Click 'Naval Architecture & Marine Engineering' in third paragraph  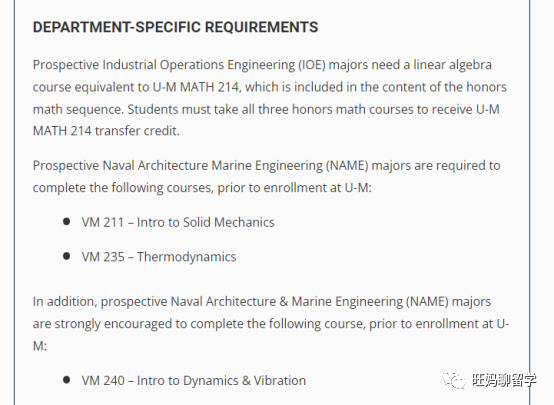pyautogui.click(x=287, y=302)
